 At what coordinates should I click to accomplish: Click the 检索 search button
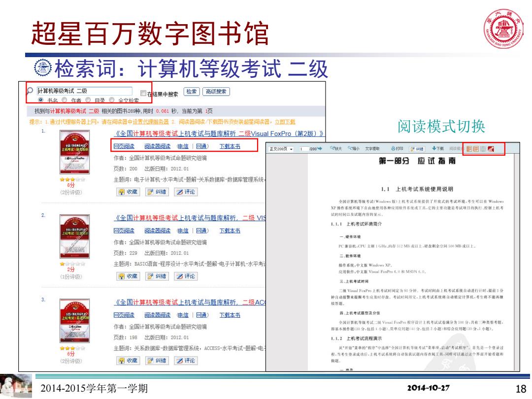point(191,92)
